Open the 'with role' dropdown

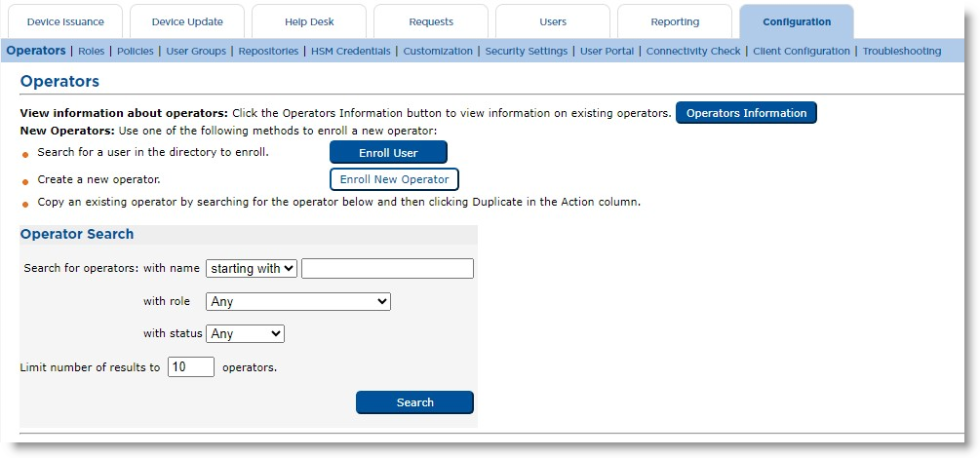point(298,302)
